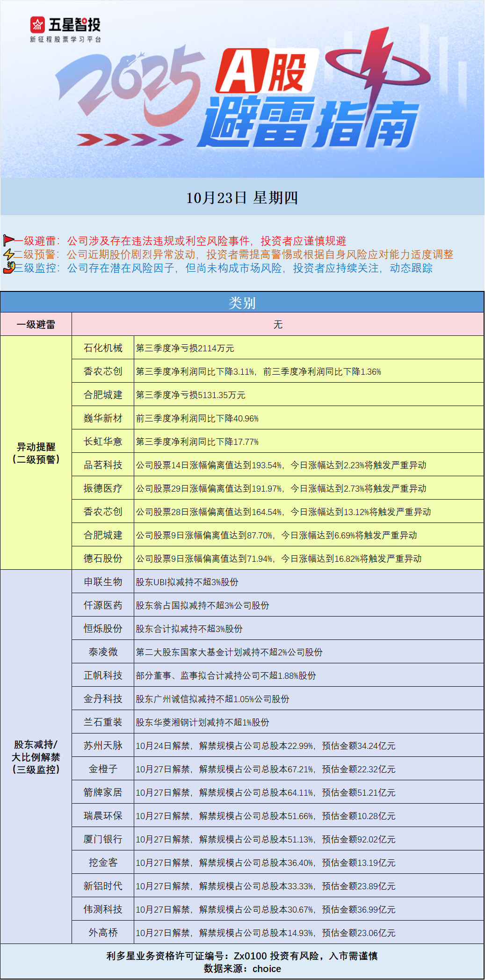Click the 五星智投 red star logo
Screen dimensions: 485x980
[x=38, y=24]
